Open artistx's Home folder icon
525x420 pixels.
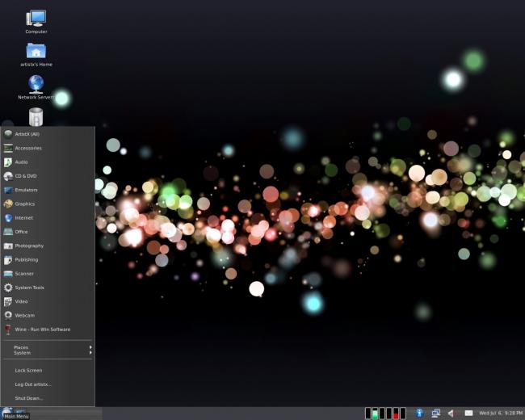point(36,55)
